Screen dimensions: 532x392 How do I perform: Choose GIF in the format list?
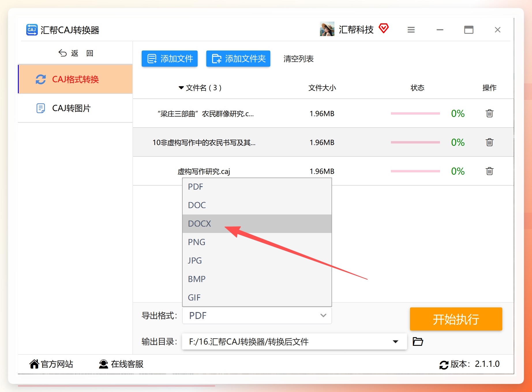(x=257, y=298)
